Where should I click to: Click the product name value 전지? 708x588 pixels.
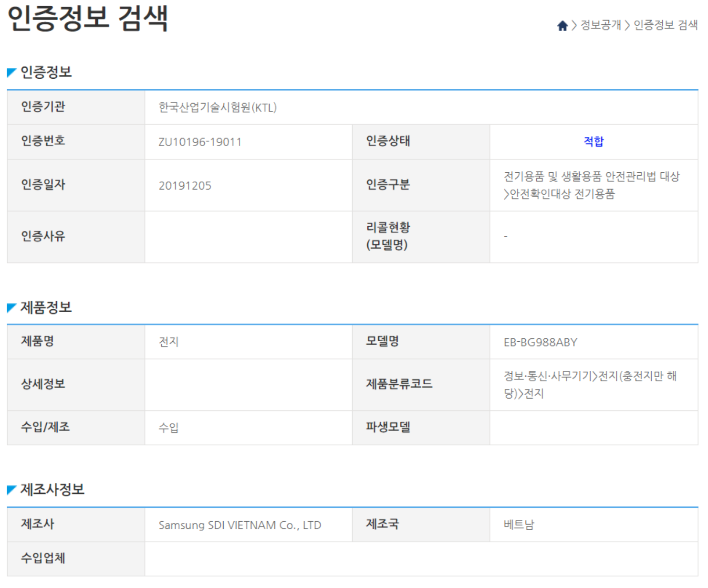[x=168, y=342]
